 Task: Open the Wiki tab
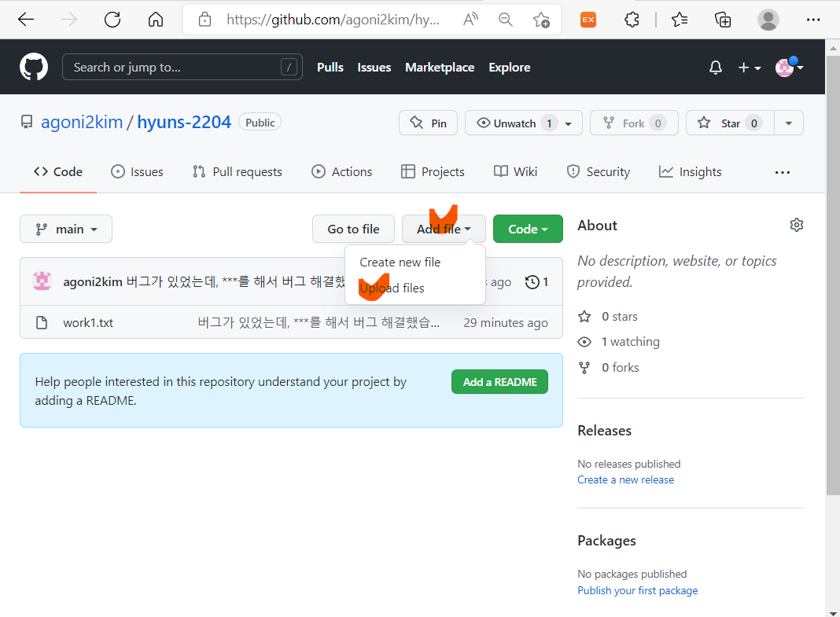click(x=515, y=172)
